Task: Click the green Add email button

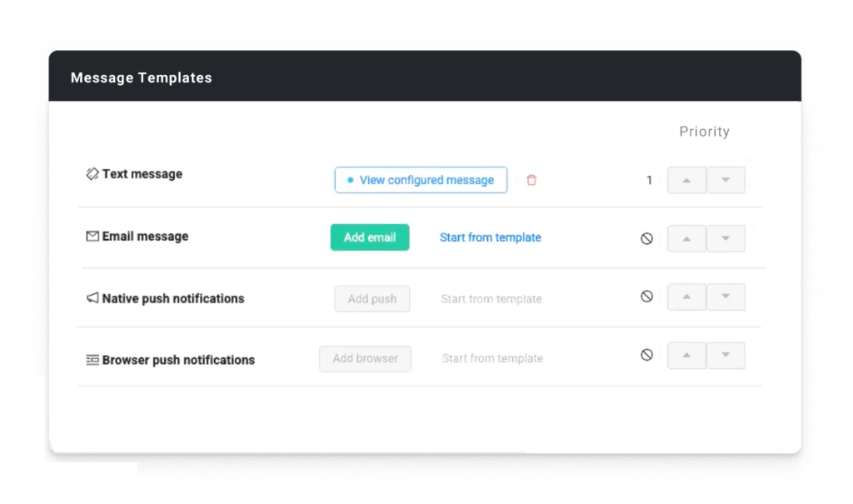Action: [x=370, y=237]
